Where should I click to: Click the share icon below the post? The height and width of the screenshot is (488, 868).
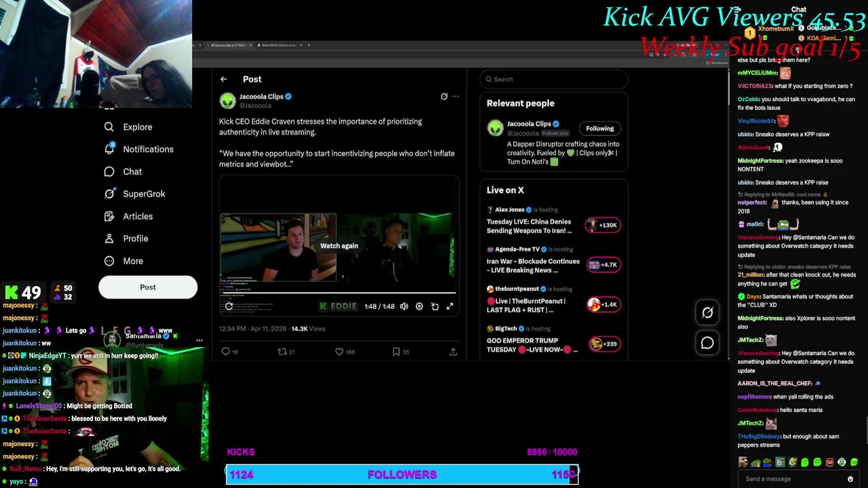tap(453, 352)
